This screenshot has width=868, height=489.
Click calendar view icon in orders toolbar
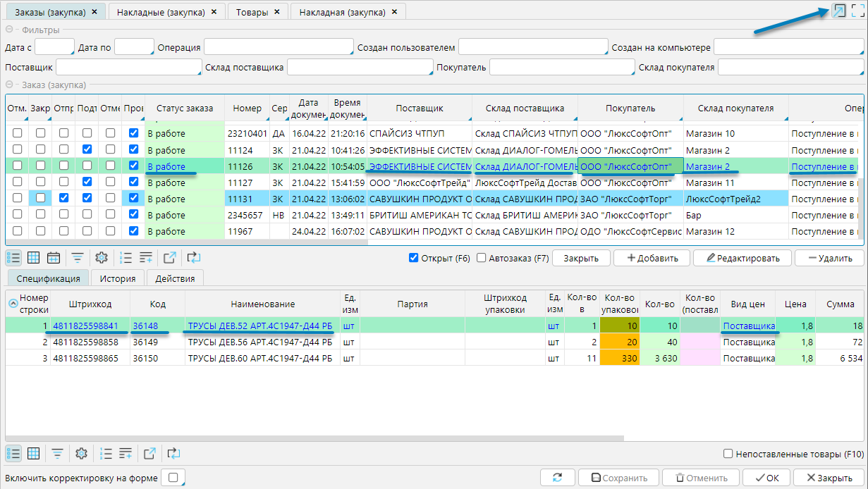[x=53, y=258]
